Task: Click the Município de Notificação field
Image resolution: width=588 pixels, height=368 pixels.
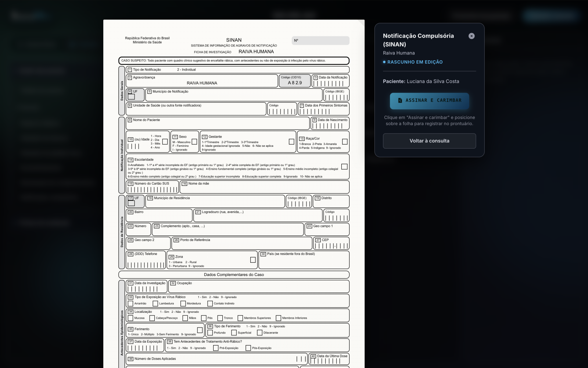Action: tap(234, 95)
